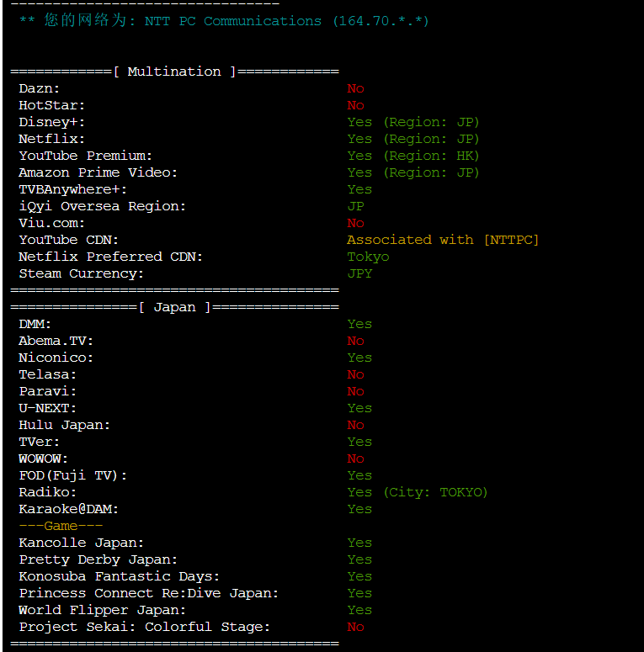Select 'Yes (City: TOKYO)' in the Radiko row
The width and height of the screenshot is (644, 652).
[x=418, y=492]
